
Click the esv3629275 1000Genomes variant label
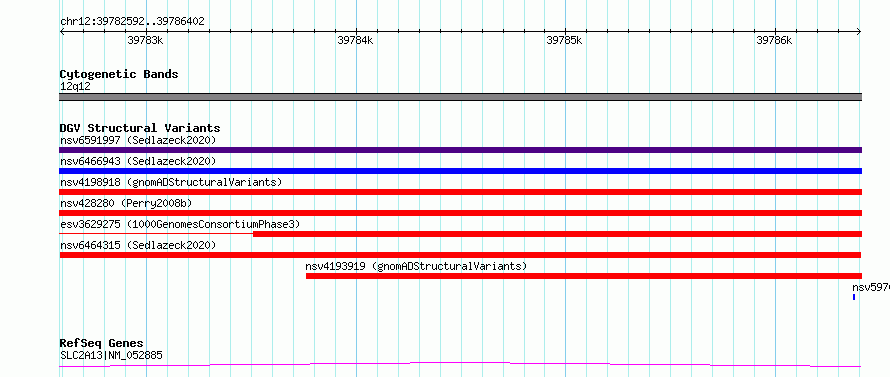(x=180, y=224)
